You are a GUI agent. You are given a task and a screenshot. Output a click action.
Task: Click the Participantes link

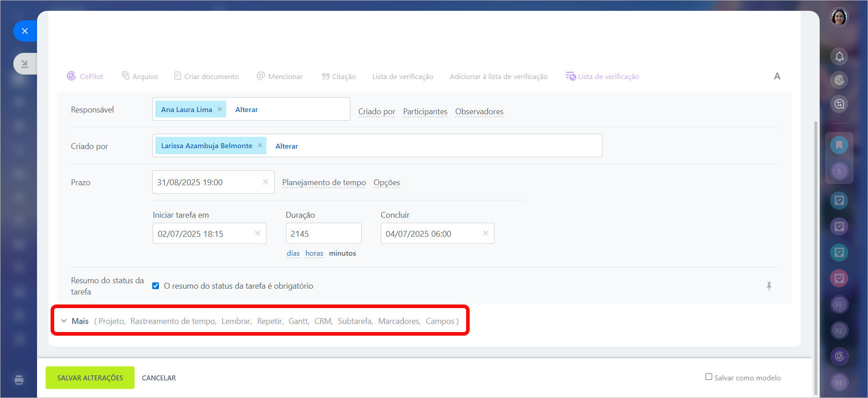(425, 112)
